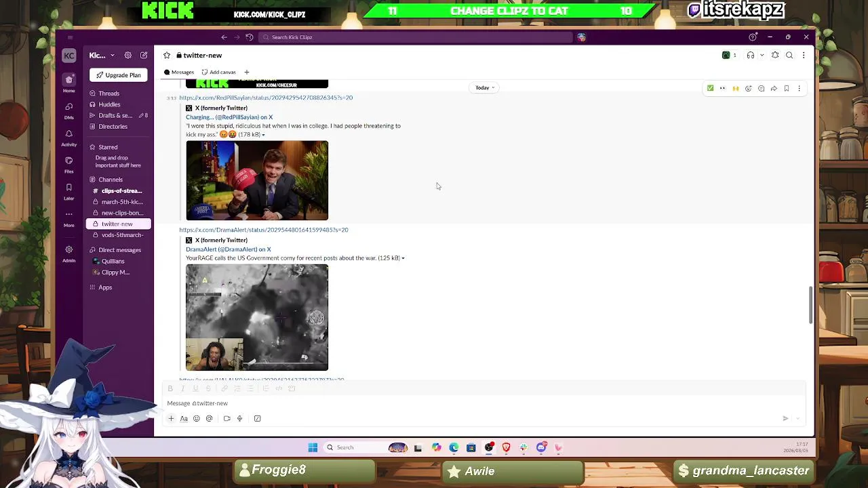Start a huddle with headphones icon
868x488 pixels.
[x=750, y=56]
